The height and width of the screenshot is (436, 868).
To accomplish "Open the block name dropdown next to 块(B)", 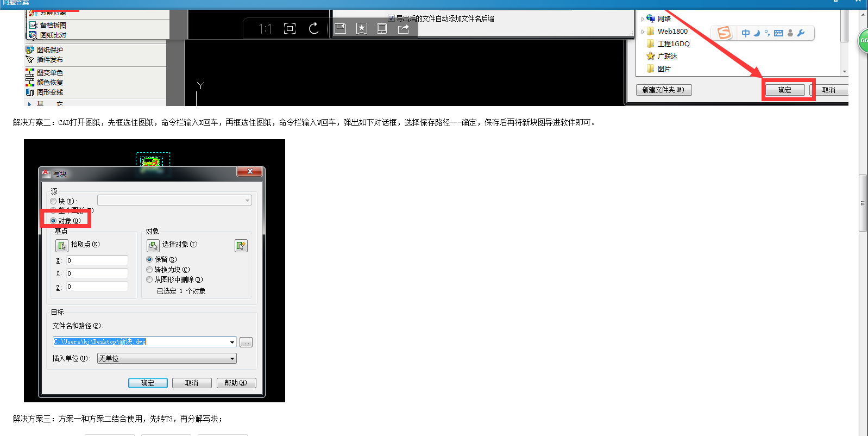I will click(174, 200).
